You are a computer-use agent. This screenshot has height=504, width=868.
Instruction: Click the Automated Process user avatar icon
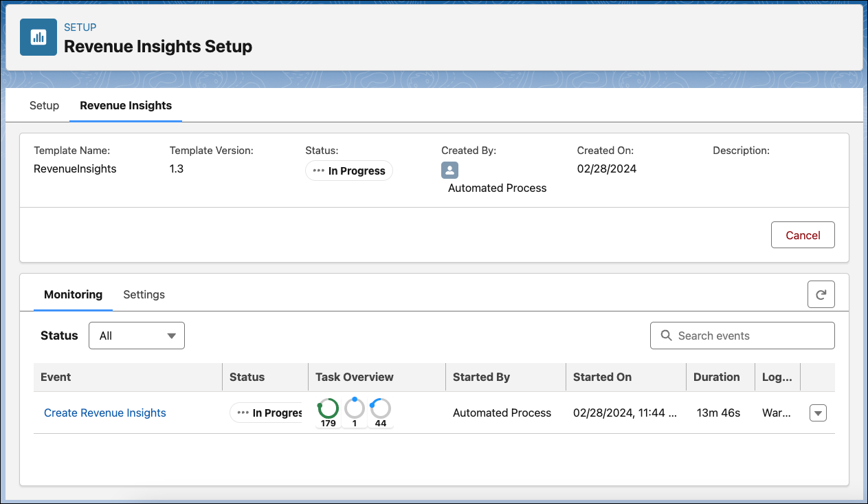(449, 171)
